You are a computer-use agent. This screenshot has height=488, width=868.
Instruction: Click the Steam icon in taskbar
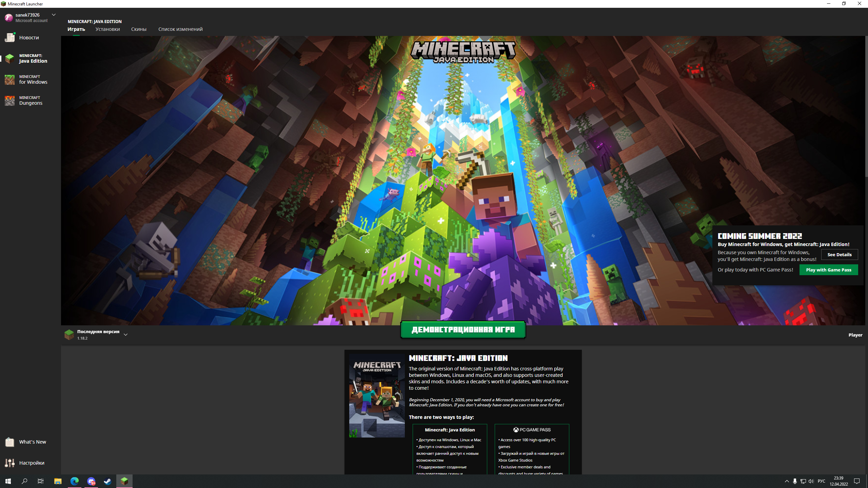pyautogui.click(x=107, y=481)
